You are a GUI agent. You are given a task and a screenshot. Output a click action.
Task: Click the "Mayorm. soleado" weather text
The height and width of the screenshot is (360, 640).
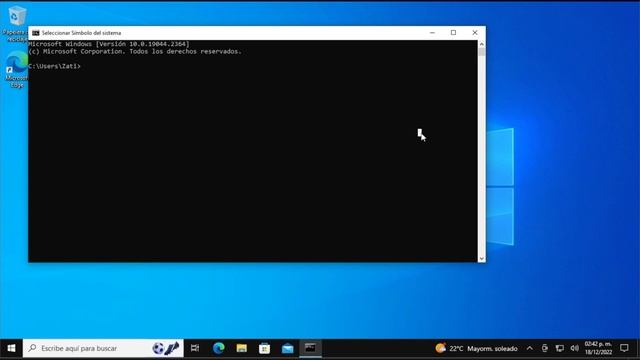click(x=492, y=349)
